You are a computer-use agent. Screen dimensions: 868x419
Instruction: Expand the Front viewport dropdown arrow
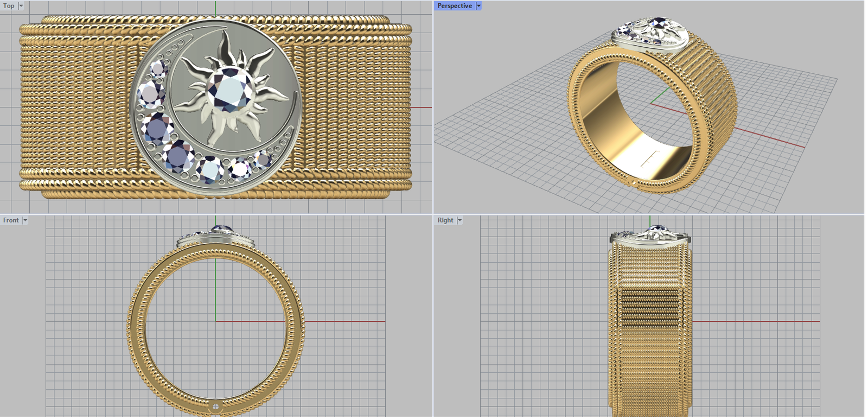pyautogui.click(x=25, y=220)
